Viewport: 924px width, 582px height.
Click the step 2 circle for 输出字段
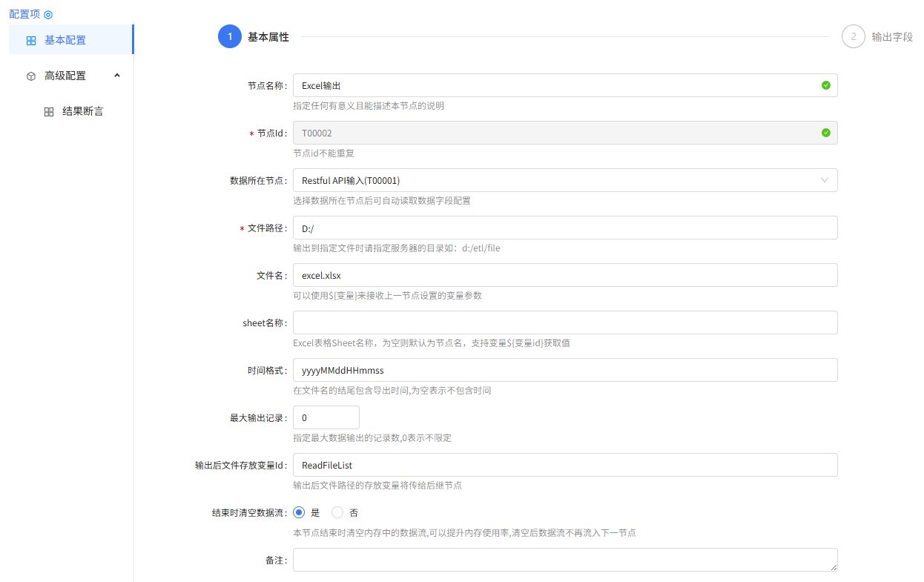(x=853, y=36)
